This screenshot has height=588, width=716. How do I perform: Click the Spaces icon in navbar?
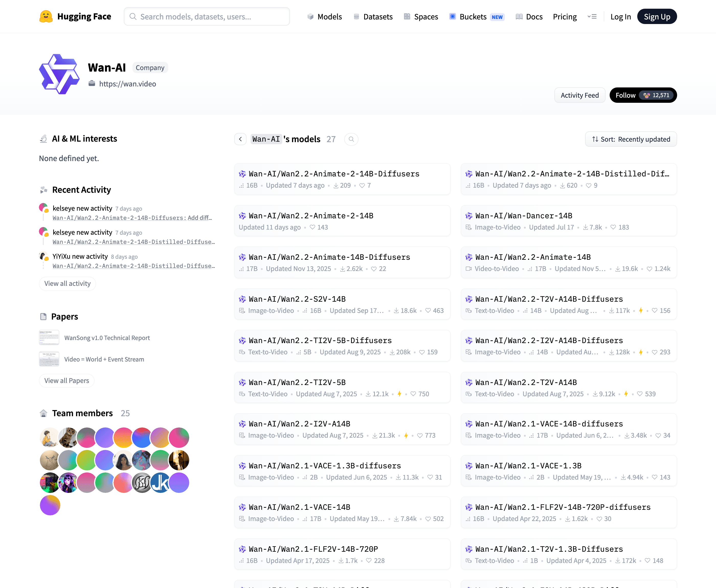407,17
